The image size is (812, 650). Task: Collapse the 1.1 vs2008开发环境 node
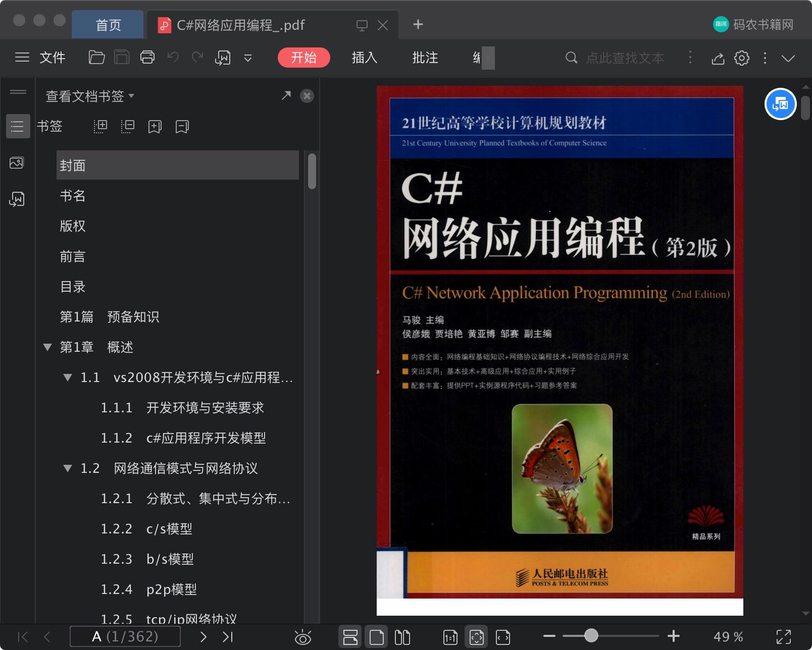click(68, 377)
